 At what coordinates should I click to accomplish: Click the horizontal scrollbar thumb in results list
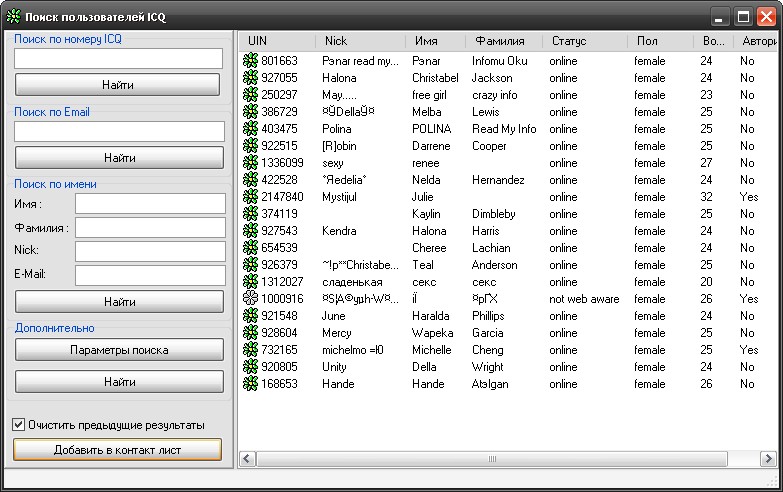492,459
